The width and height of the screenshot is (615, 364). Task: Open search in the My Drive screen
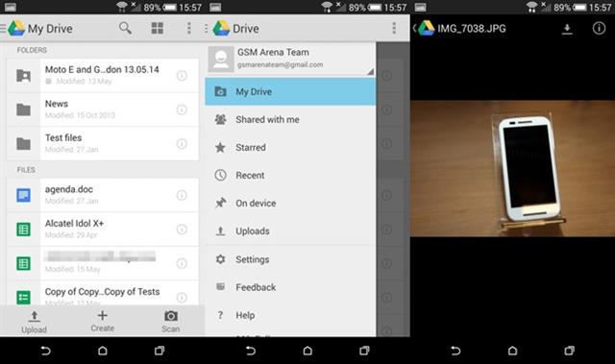tap(125, 28)
